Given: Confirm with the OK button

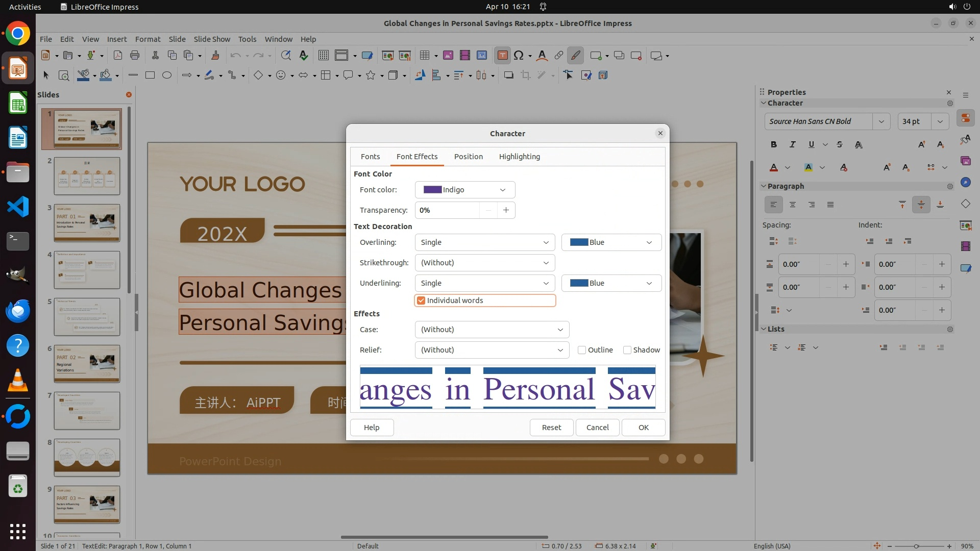Looking at the screenshot, I should (643, 428).
